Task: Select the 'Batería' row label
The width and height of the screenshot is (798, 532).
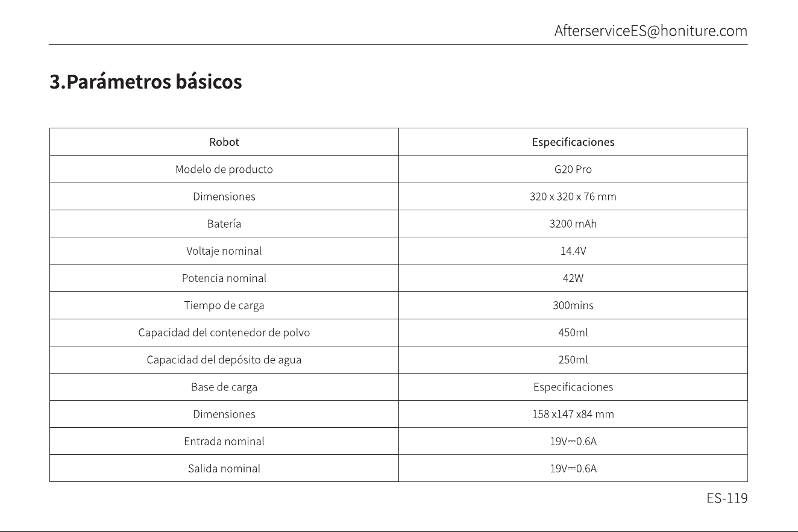Action: 224,224
